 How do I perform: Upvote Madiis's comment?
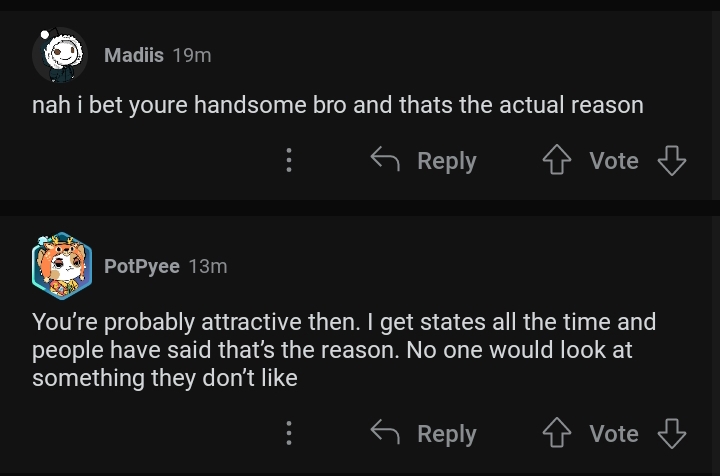[557, 160]
